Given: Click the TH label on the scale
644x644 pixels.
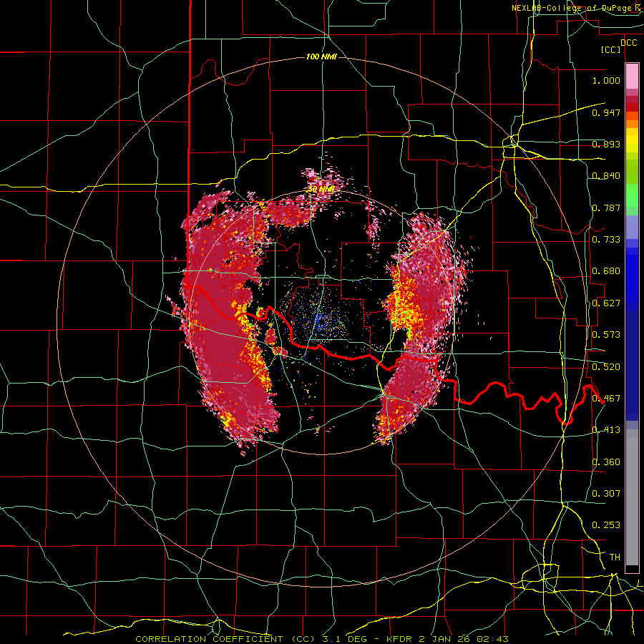Looking at the screenshot, I should [x=615, y=557].
